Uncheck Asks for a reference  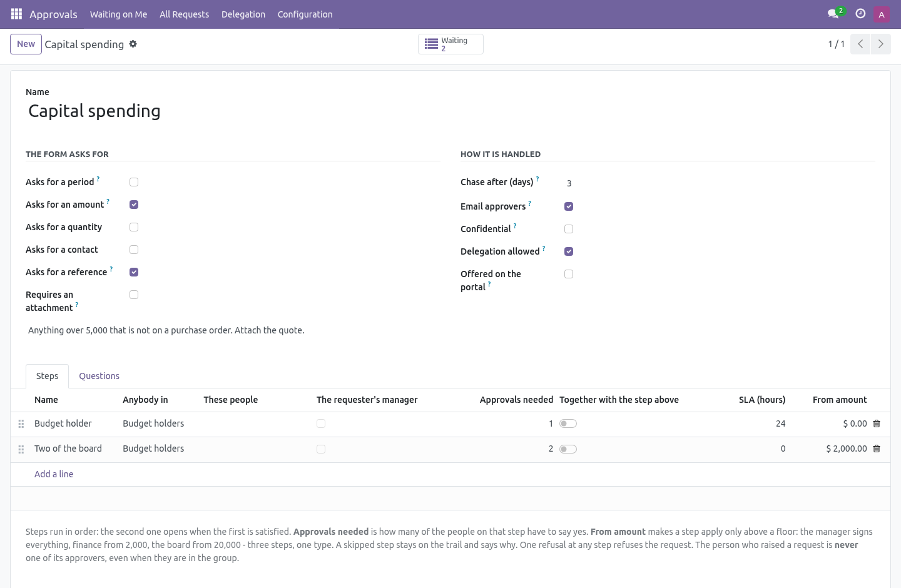coord(134,272)
